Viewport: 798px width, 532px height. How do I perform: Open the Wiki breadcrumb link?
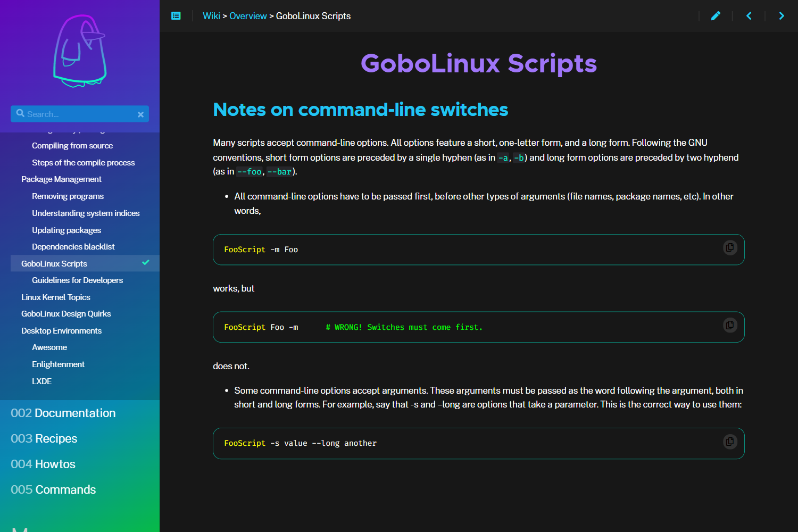click(x=211, y=15)
